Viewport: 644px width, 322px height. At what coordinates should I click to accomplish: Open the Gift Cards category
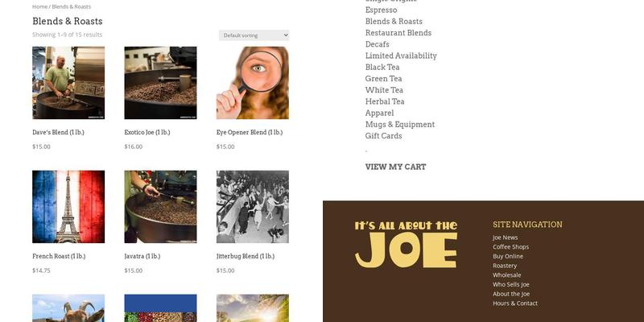[384, 136]
